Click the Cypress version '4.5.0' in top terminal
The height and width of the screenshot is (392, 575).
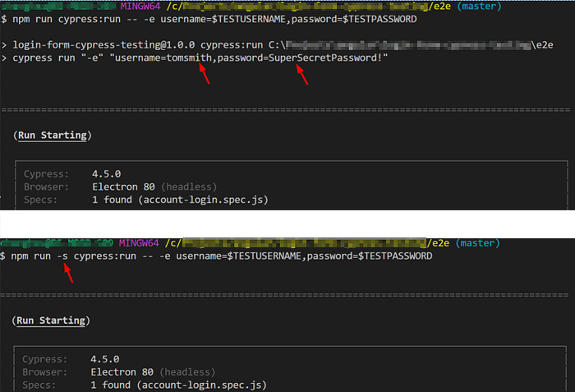tap(106, 173)
